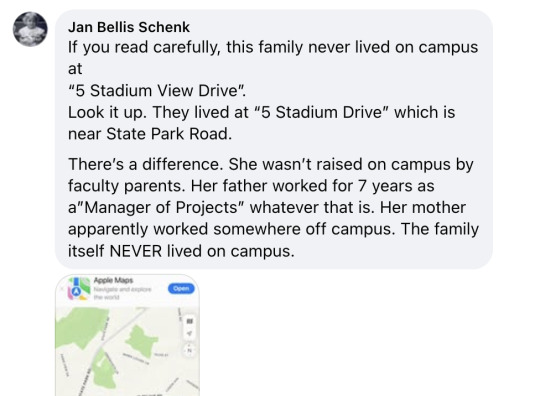Click the Apple Maps title text

[113, 280]
